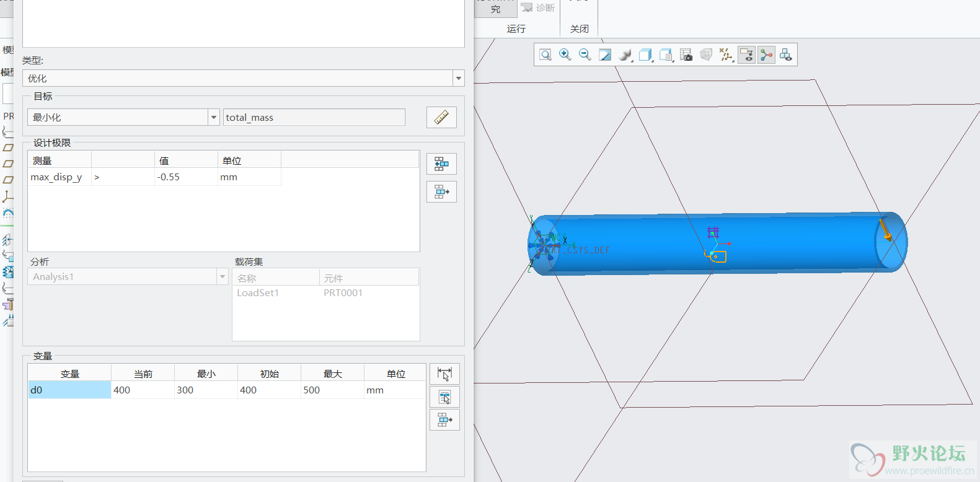Click the empty text box at top
Screen dimensions: 980x482
coord(243,22)
